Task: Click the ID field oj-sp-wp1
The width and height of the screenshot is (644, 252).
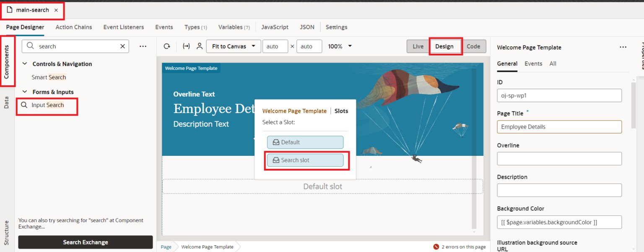Action: pyautogui.click(x=559, y=95)
